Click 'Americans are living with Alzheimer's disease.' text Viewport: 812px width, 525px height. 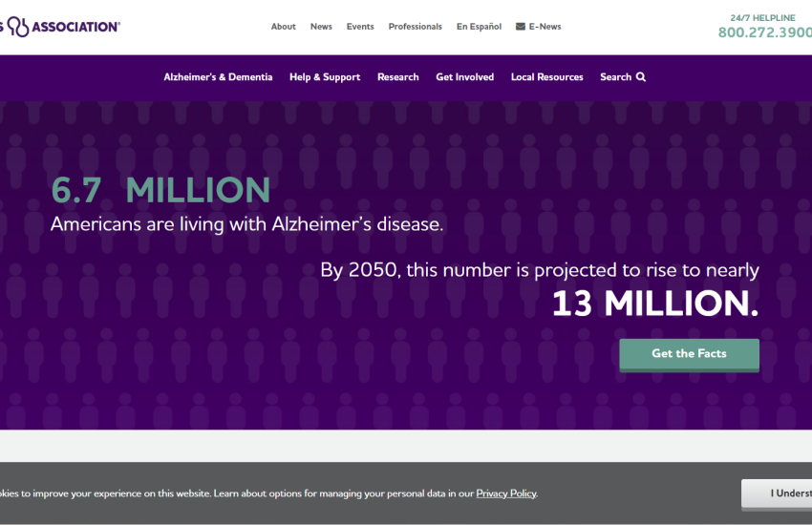pos(247,224)
